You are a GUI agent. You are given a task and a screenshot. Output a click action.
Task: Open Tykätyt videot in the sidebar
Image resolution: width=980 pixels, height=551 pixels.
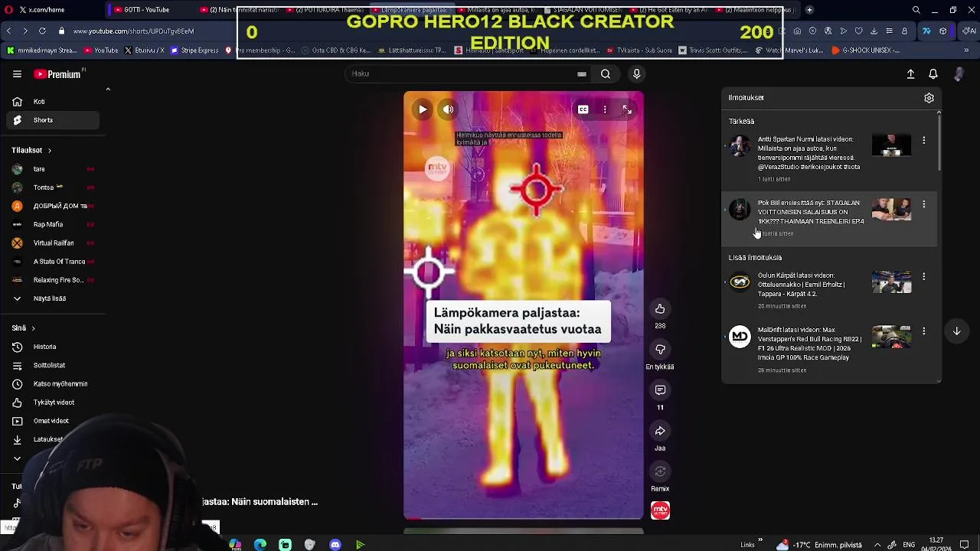[x=52, y=403]
